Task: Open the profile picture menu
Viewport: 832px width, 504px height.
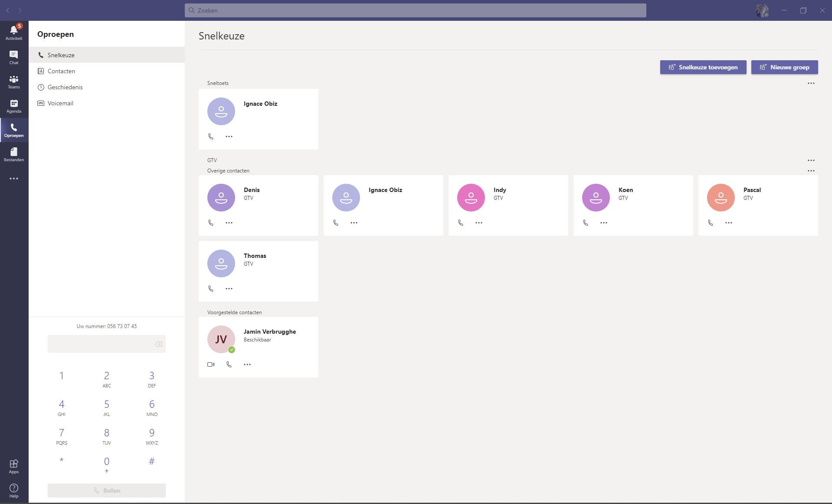Action: click(762, 10)
